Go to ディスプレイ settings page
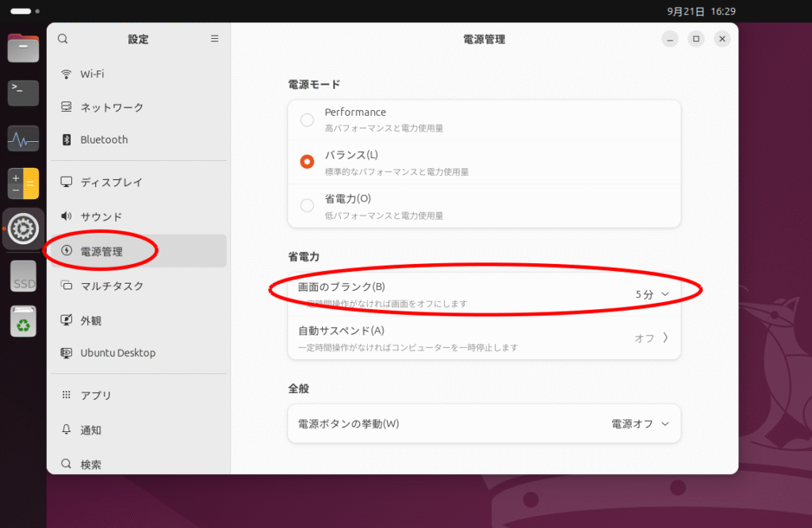The height and width of the screenshot is (528, 812). [x=139, y=182]
